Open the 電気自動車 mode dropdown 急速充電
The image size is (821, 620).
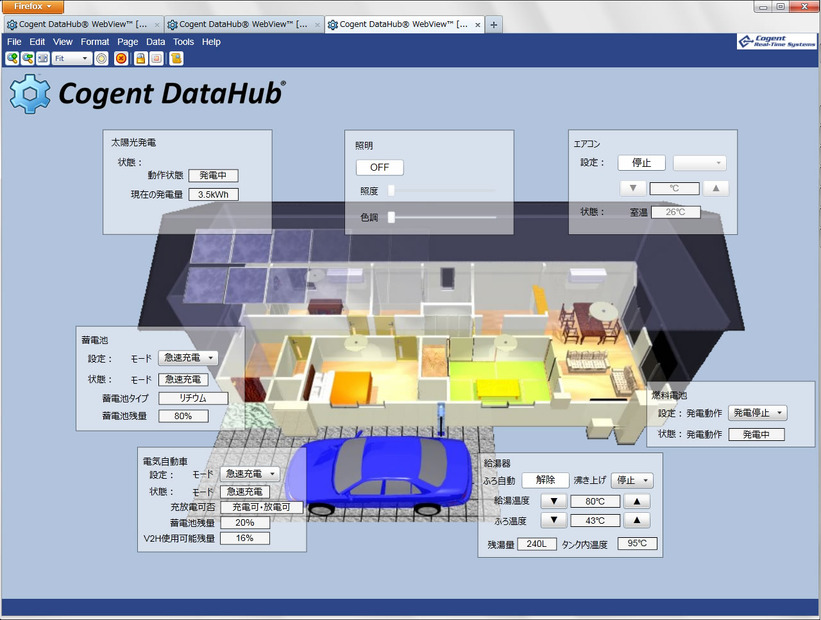(x=250, y=474)
